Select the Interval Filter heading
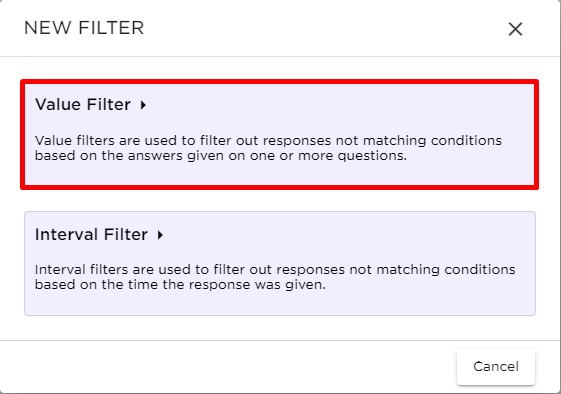Image resolution: width=561 pixels, height=394 pixels. 91,234
